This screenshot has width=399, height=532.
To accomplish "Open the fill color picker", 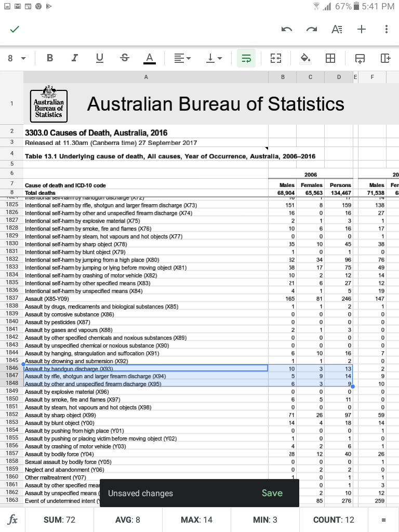I will point(305,58).
